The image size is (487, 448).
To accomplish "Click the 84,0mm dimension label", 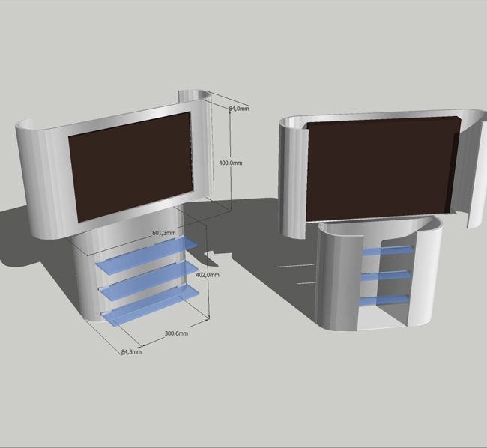I will pyautogui.click(x=238, y=109).
